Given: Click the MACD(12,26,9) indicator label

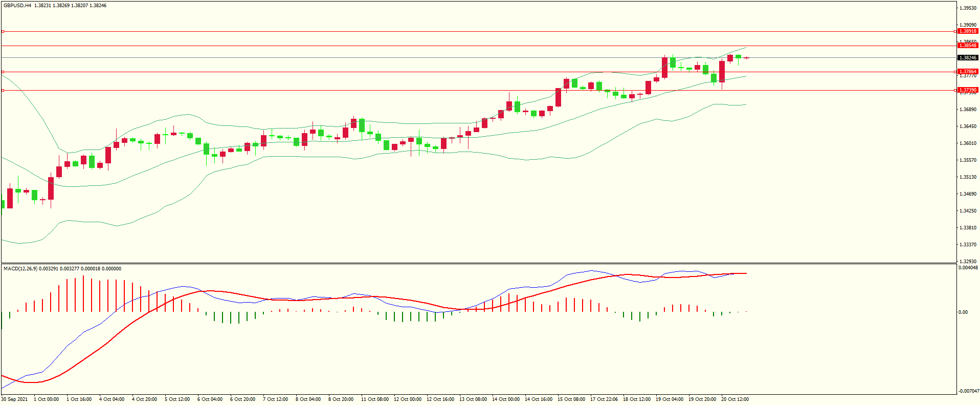Looking at the screenshot, I should coord(20,269).
